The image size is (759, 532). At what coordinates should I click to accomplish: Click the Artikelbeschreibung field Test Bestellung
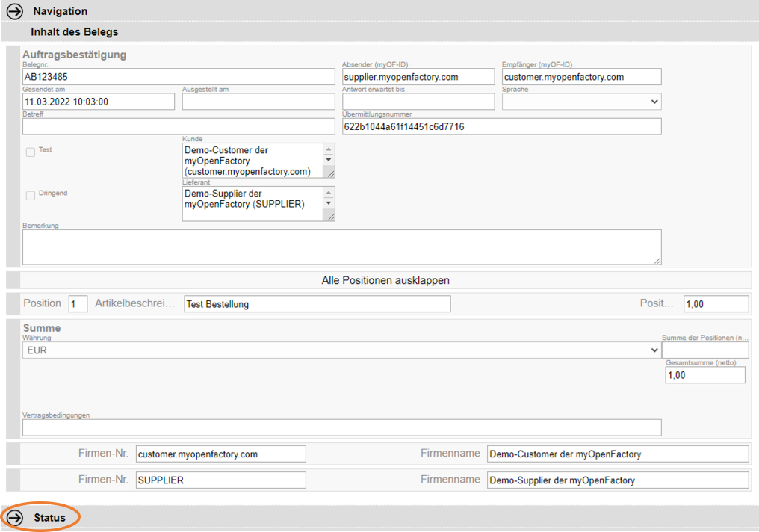pos(317,304)
